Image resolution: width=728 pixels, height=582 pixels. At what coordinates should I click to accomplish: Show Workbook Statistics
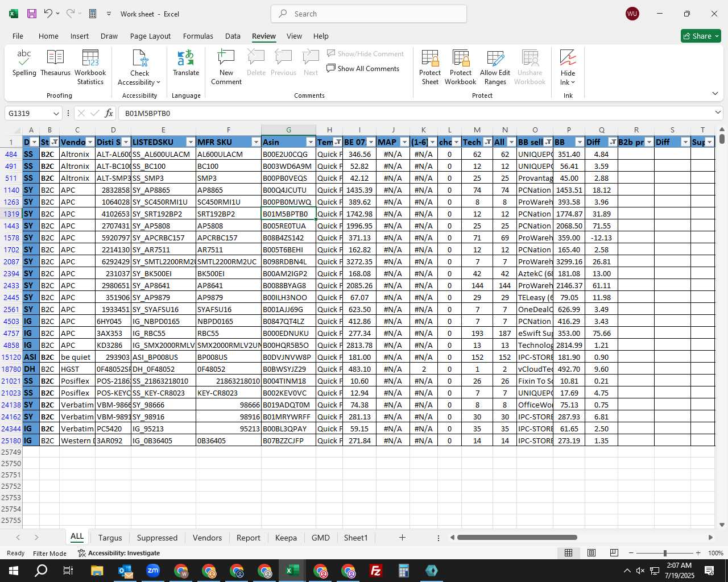(x=90, y=68)
